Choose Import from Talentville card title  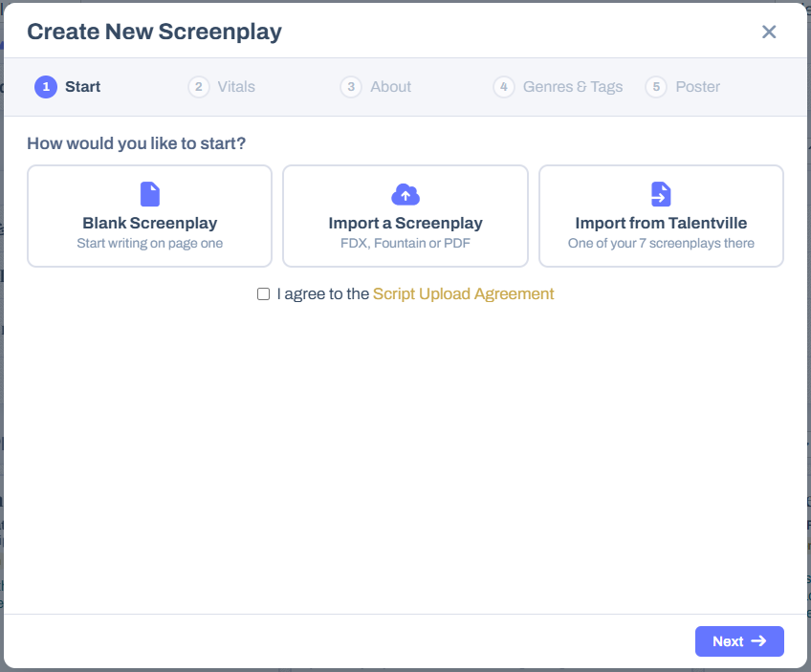(661, 223)
